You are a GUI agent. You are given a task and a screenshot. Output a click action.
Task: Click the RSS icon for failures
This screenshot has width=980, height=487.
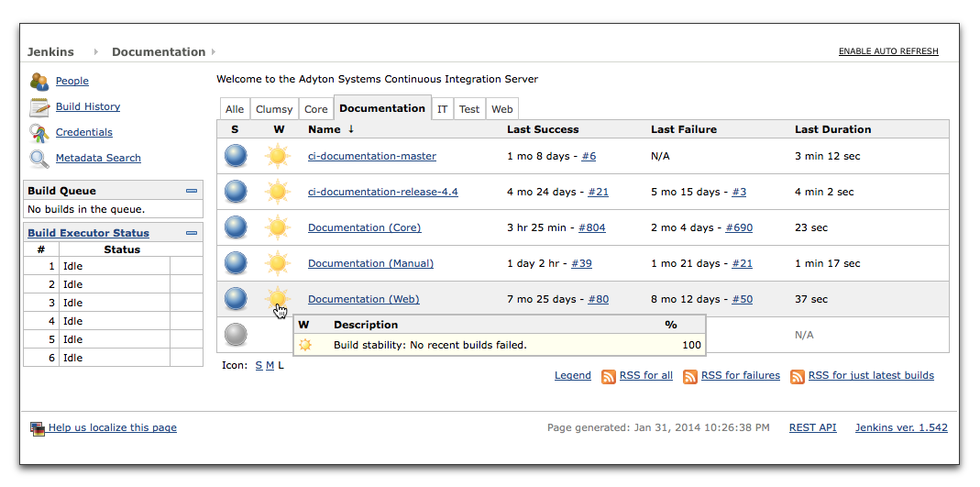point(690,376)
